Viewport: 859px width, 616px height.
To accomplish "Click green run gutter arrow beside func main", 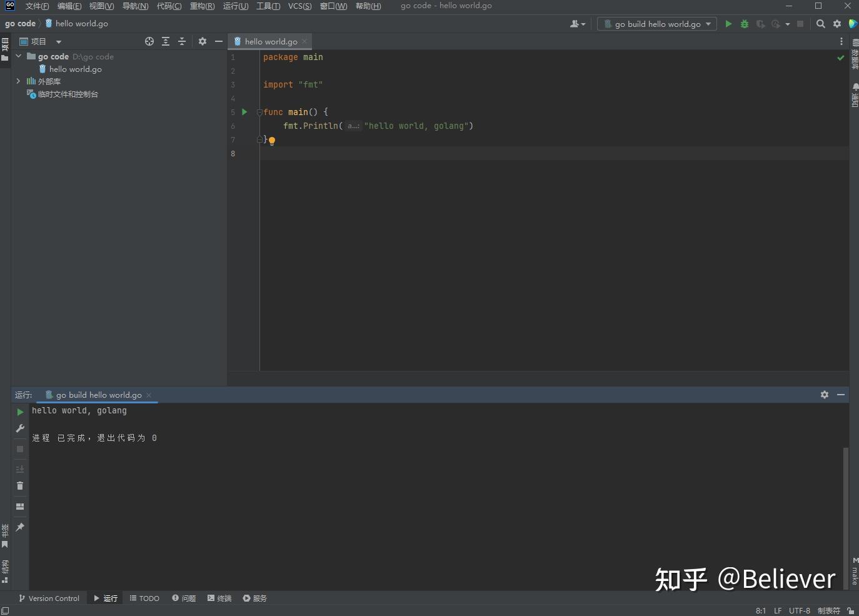I will click(x=244, y=112).
